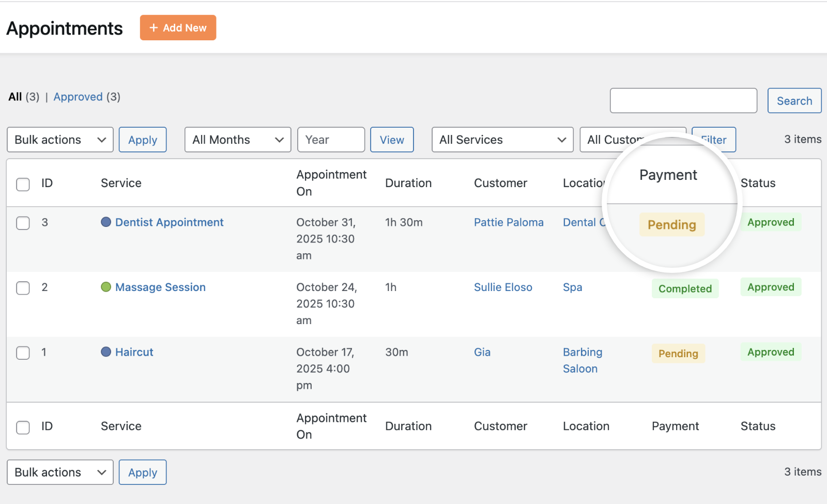The width and height of the screenshot is (827, 504).
Task: Expand the All Months dropdown
Action: [238, 140]
